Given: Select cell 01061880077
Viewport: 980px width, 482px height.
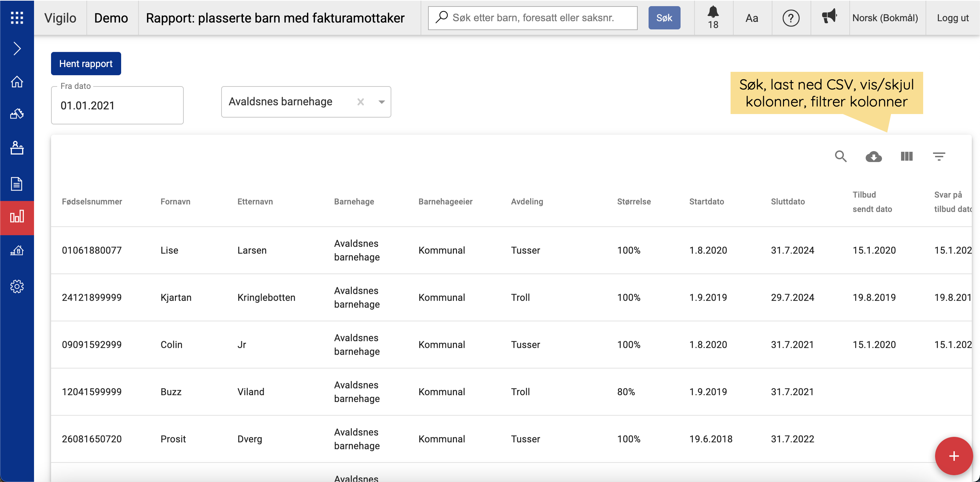Looking at the screenshot, I should tap(92, 250).
